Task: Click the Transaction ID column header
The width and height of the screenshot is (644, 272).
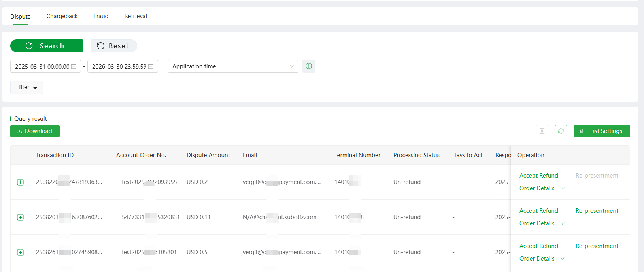Action: click(55, 155)
